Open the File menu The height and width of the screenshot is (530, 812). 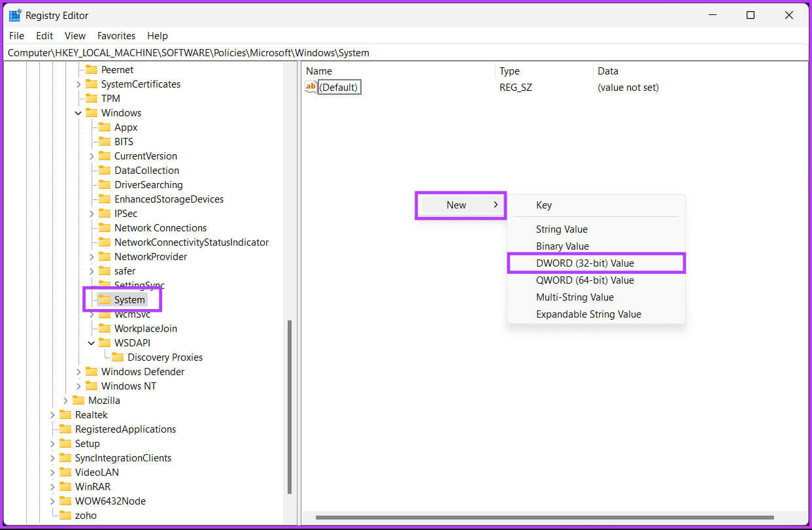pyautogui.click(x=16, y=36)
